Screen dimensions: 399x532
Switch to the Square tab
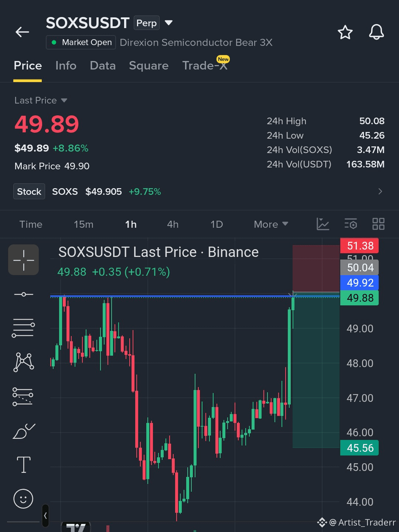[149, 66]
